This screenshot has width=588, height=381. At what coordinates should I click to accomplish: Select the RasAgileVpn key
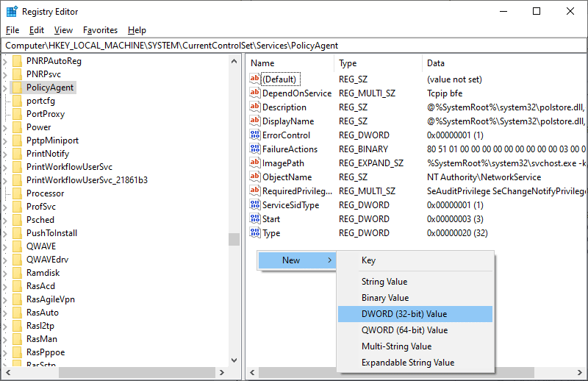click(50, 299)
